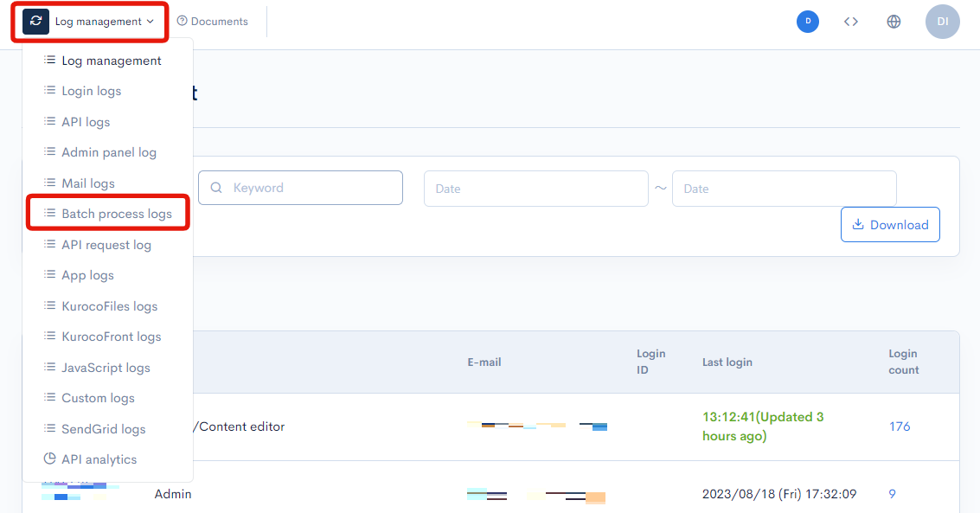This screenshot has width=980, height=513.
Task: Click the API analytics pie chart icon
Action: 50,459
